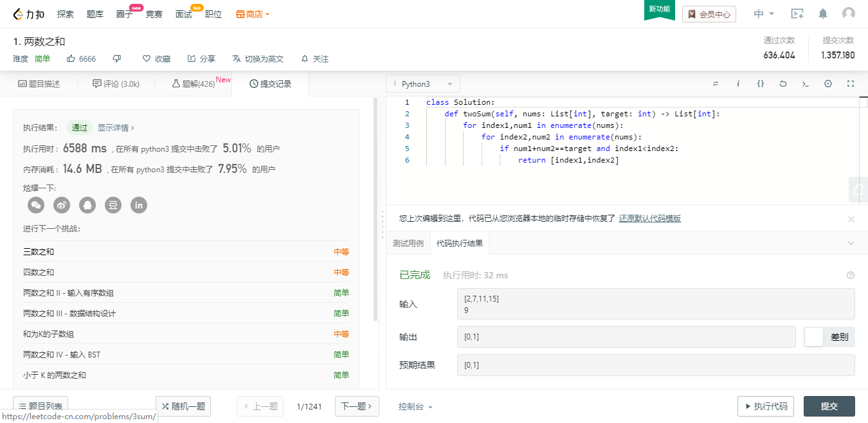
Task: Click 切换为英文 language switch
Action: click(258, 59)
